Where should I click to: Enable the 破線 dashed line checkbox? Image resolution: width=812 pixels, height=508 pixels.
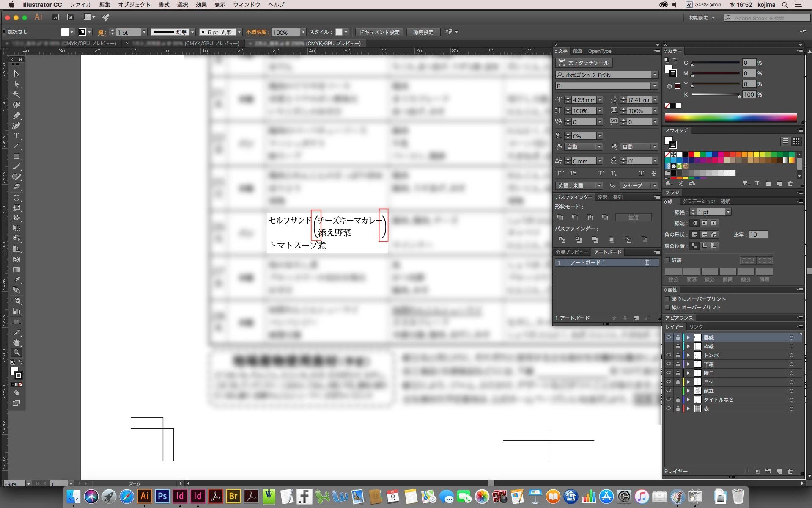point(668,260)
